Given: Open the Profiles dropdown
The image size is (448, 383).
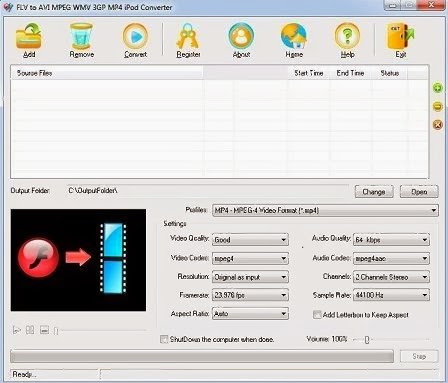Looking at the screenshot, I should pos(325,210).
